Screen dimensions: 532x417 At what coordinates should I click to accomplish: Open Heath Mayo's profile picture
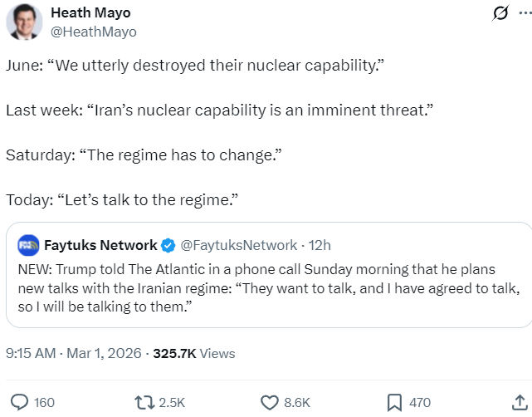(x=25, y=22)
